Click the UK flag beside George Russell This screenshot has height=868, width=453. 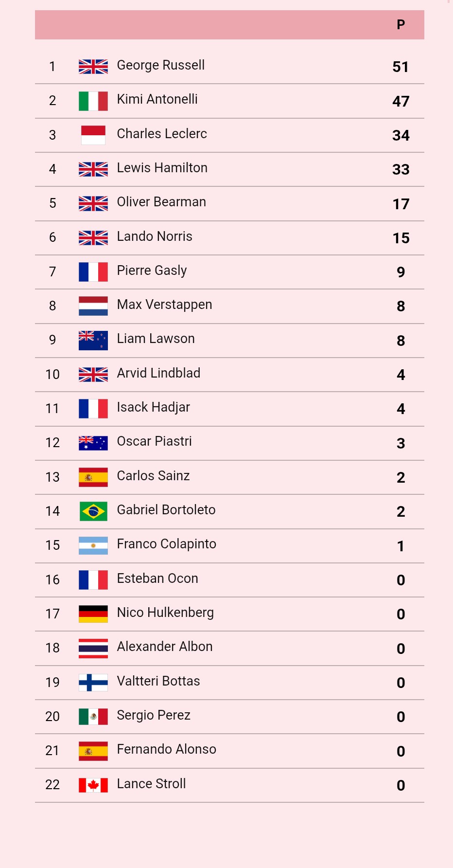pyautogui.click(x=93, y=67)
